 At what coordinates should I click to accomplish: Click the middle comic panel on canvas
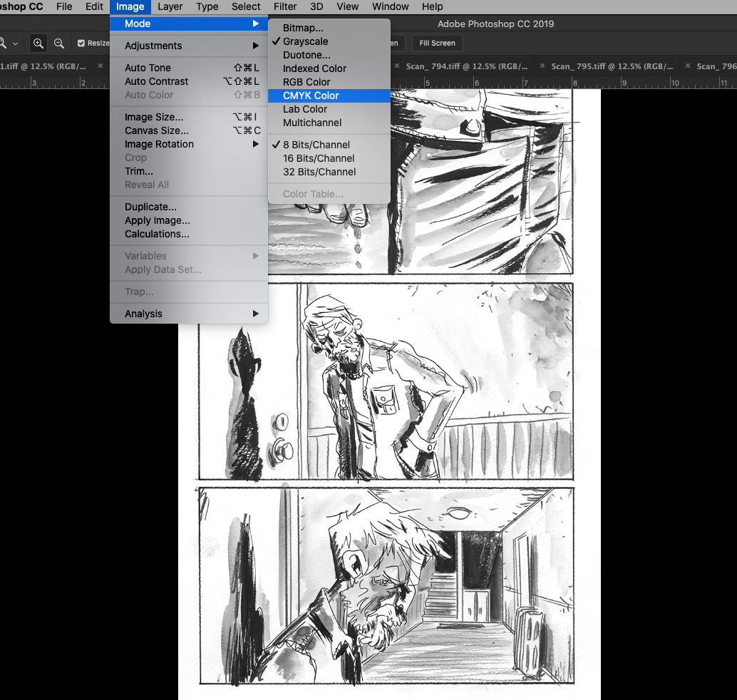[x=386, y=381]
